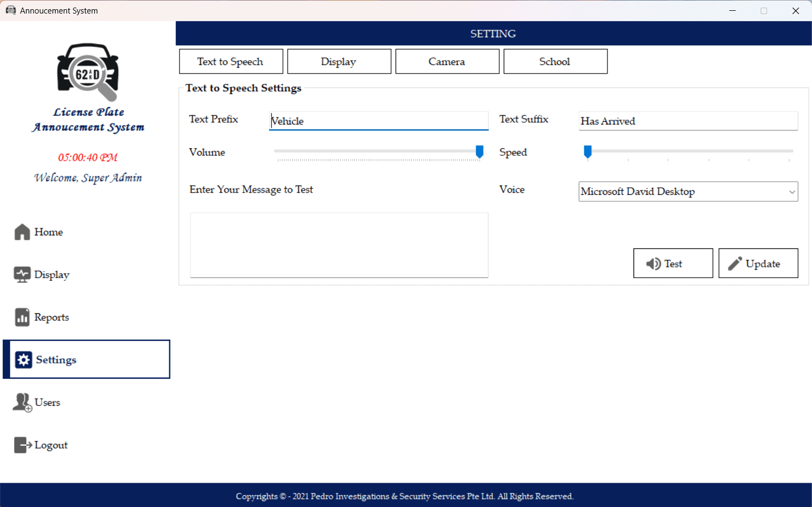This screenshot has width=812, height=507.
Task: Open the Display settings tab at top
Action: [339, 62]
